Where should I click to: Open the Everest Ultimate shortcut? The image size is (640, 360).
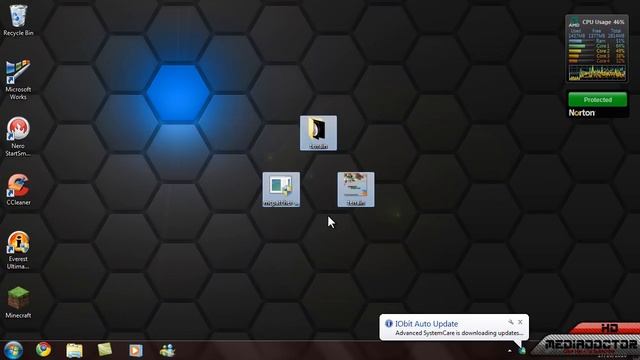(x=18, y=249)
